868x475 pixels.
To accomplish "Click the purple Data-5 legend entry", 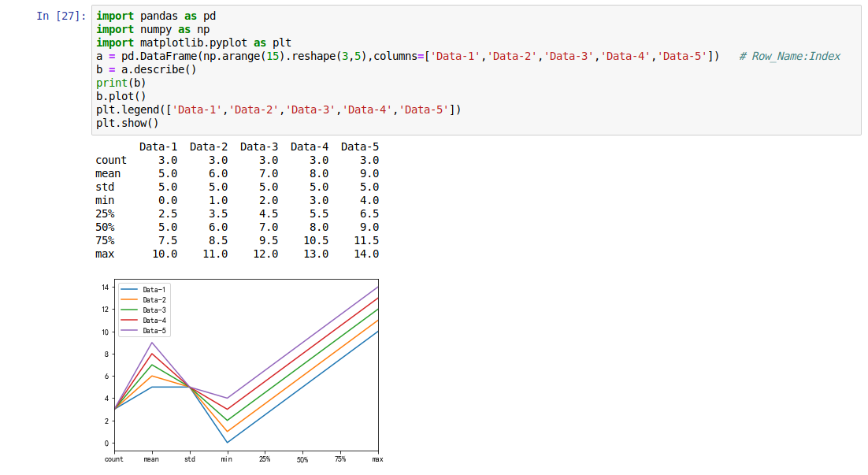I will (x=143, y=331).
